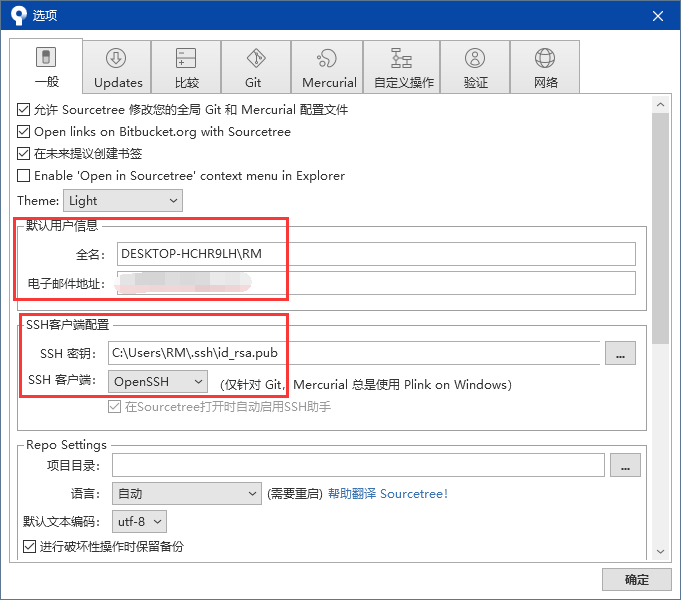The image size is (681, 600).
Task: Click the Sourcetree logo in the title bar
Action: point(19,16)
